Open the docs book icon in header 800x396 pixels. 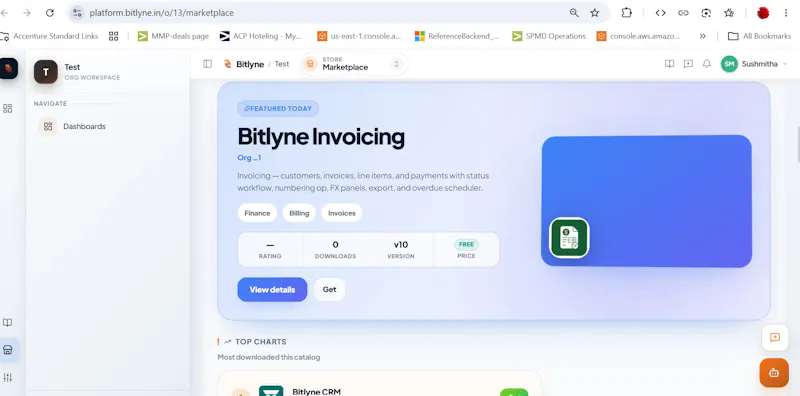point(669,64)
